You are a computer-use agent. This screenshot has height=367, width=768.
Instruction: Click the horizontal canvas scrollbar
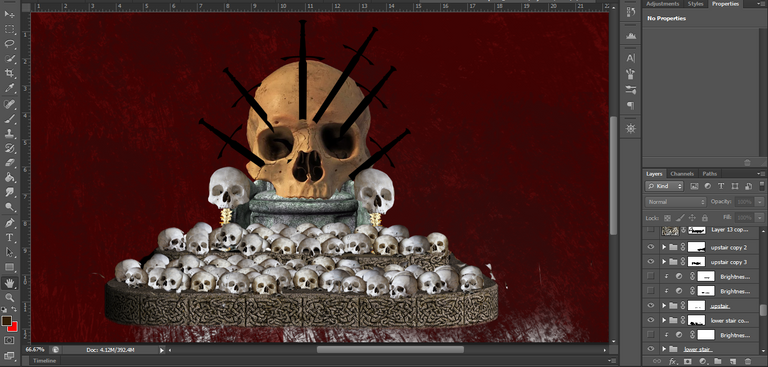point(390,350)
